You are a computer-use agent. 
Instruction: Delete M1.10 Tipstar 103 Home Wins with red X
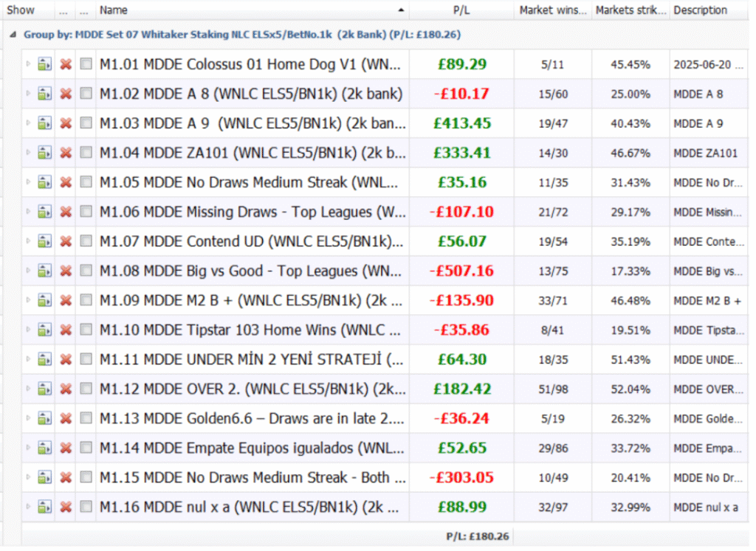(x=66, y=330)
